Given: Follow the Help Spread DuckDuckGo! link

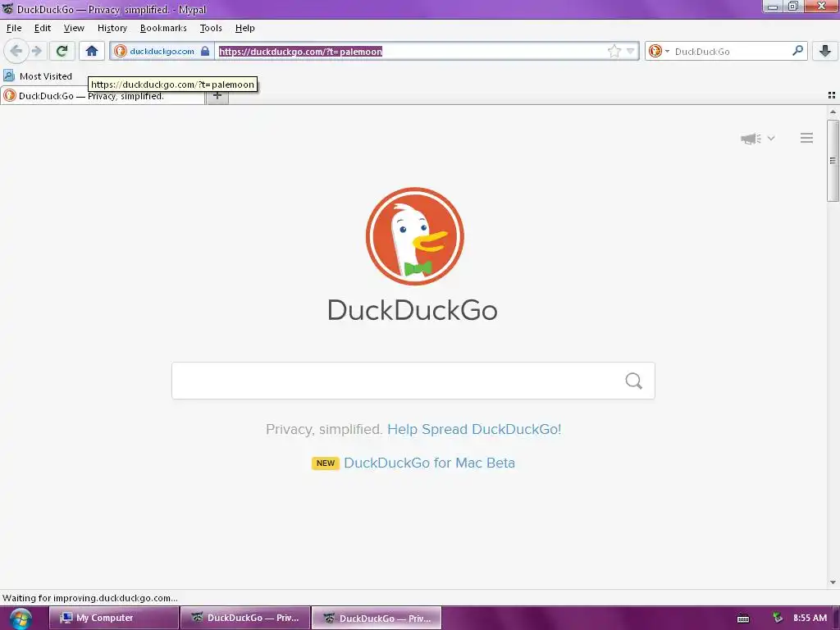Looking at the screenshot, I should pyautogui.click(x=474, y=429).
